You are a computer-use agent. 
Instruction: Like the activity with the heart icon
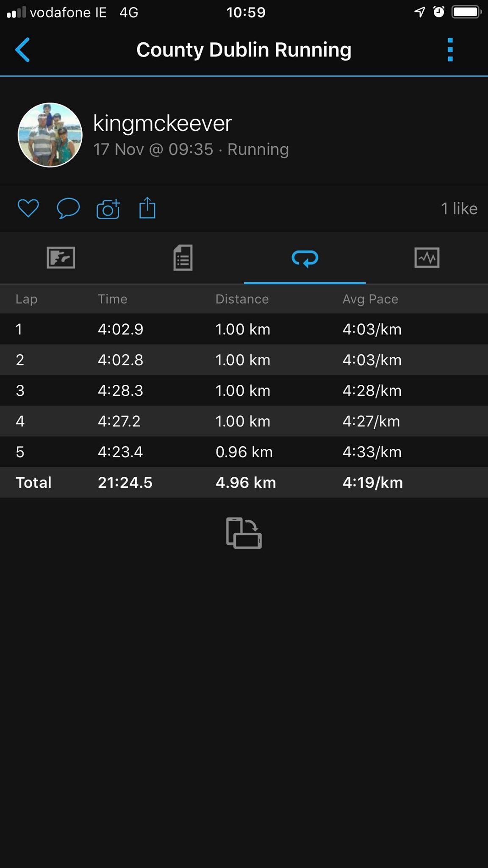28,208
